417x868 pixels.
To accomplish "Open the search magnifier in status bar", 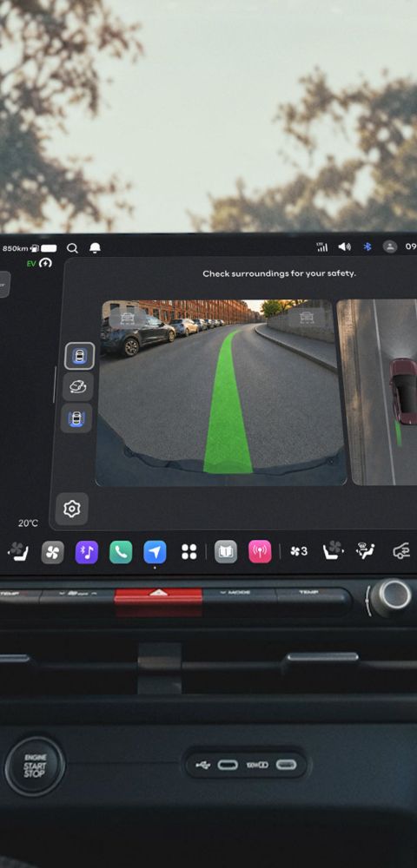I will coord(73,248).
